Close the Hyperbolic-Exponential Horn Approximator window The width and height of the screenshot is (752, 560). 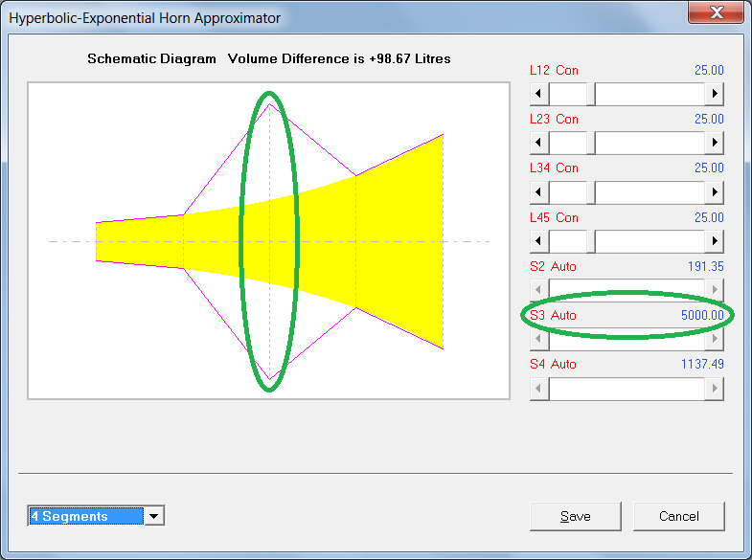717,12
